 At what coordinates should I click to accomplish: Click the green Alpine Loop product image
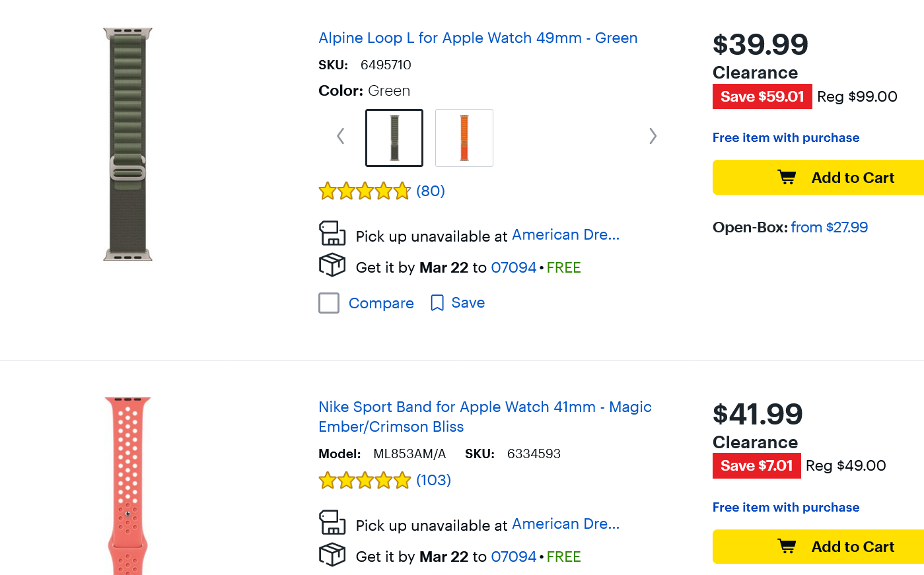pyautogui.click(x=128, y=144)
